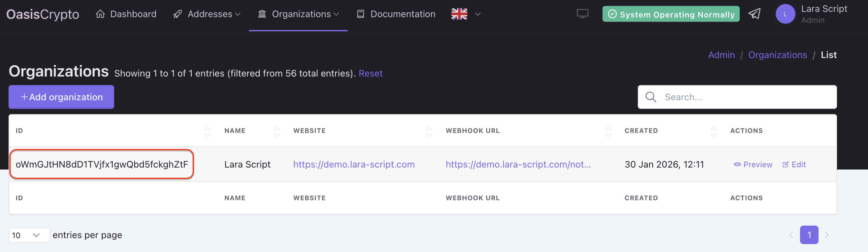Click the monitor display icon in navbar
Viewport: 868px width, 252px height.
click(x=582, y=14)
